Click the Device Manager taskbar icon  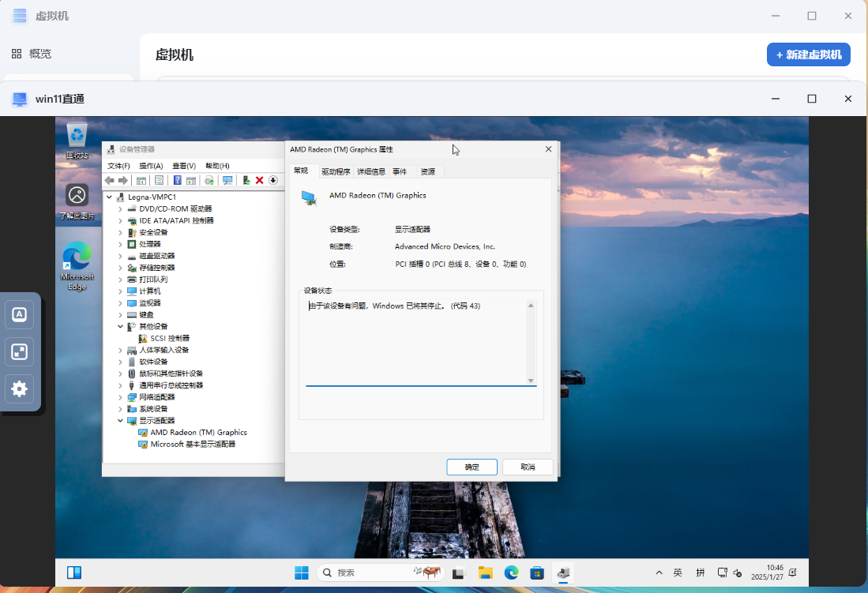click(563, 572)
